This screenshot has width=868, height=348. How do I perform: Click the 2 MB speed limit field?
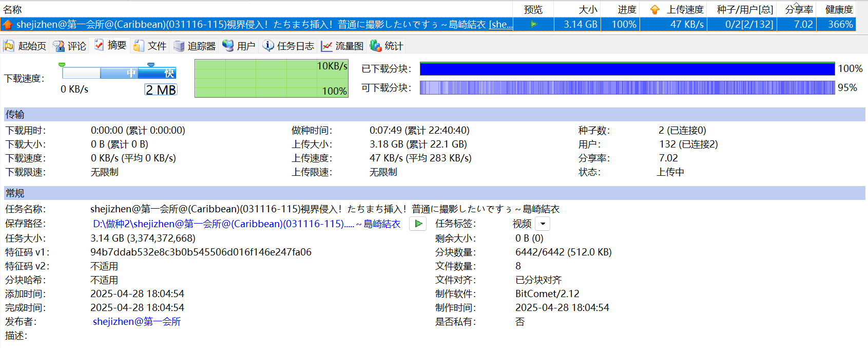point(161,90)
